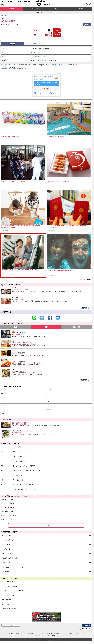Share the page via LINE icon

34,317
